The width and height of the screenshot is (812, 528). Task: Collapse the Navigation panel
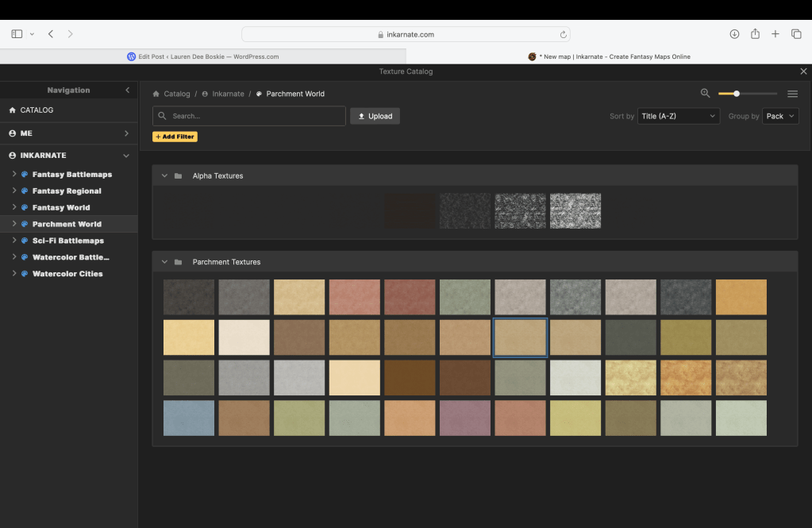click(x=127, y=91)
